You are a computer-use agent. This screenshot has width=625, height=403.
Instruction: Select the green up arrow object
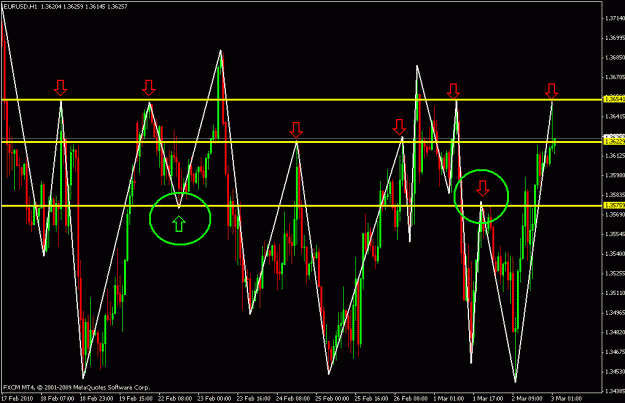click(x=179, y=224)
